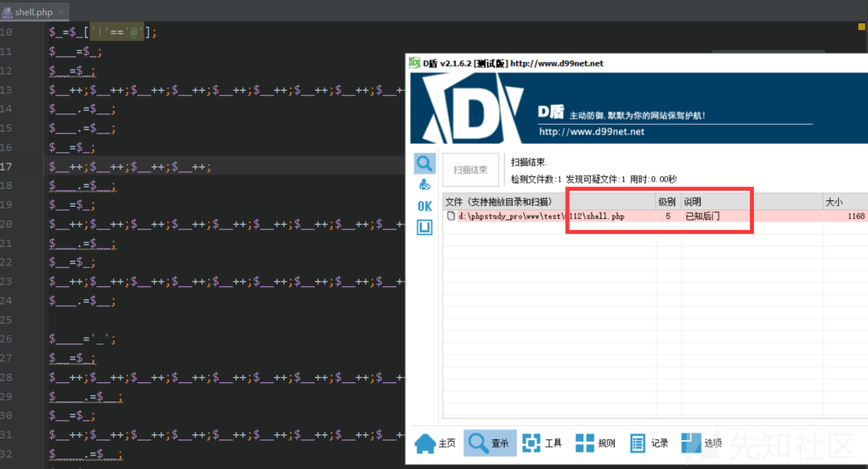Screen dimensions: 868x469
Task: Click editor line number 10
Action: (x=6, y=32)
